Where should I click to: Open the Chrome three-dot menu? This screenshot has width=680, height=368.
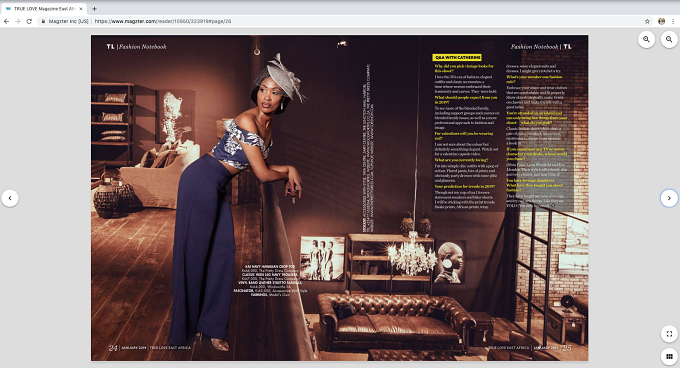[x=673, y=21]
